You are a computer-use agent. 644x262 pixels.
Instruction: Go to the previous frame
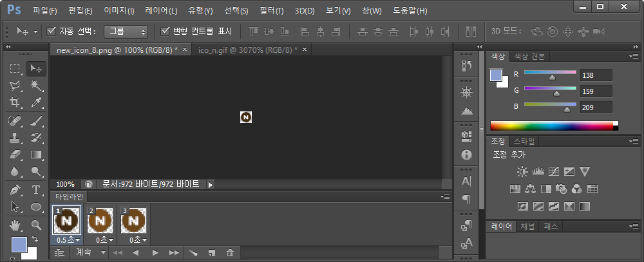pos(135,252)
